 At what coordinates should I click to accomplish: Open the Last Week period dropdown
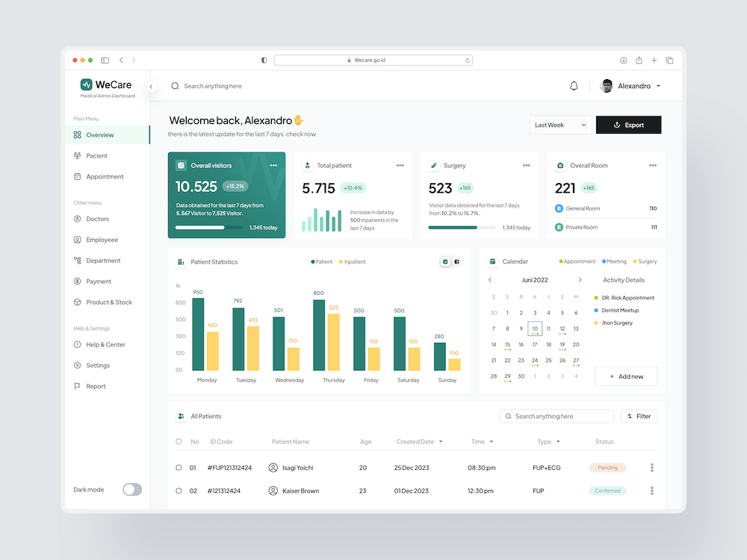(x=560, y=125)
